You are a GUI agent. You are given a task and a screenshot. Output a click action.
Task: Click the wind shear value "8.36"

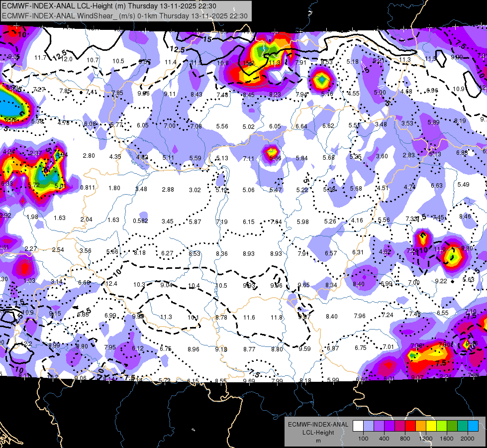tap(222, 254)
